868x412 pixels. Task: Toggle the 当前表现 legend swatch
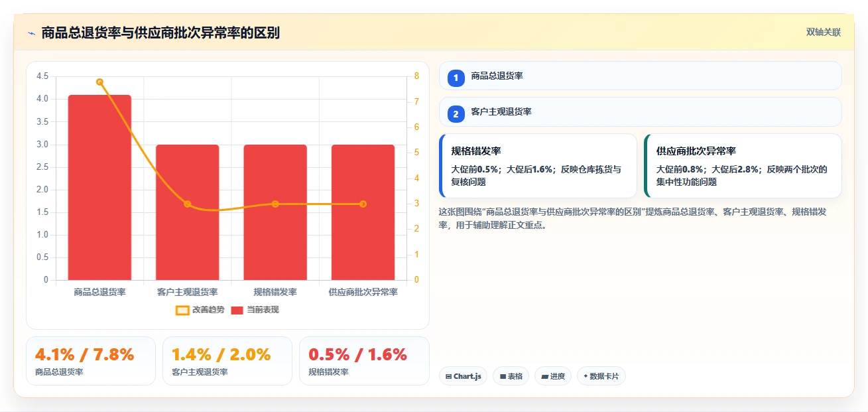[237, 310]
